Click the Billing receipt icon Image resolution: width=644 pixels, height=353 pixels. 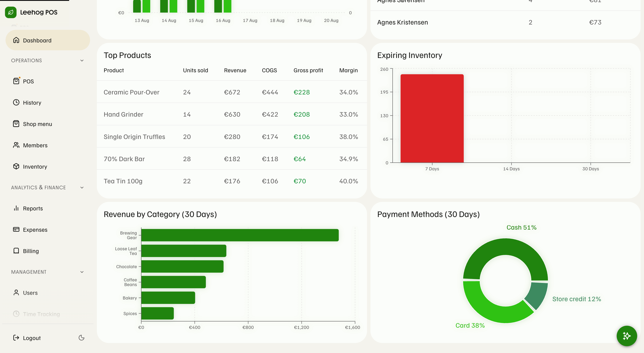(16, 250)
